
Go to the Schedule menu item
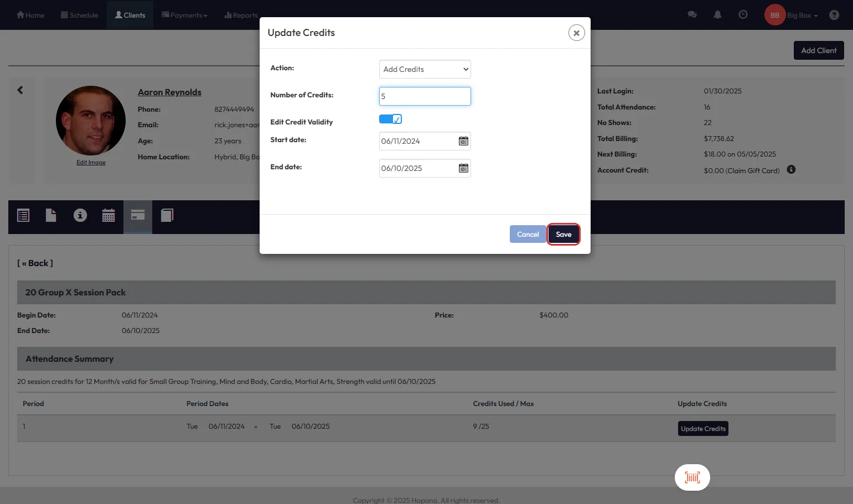(79, 15)
